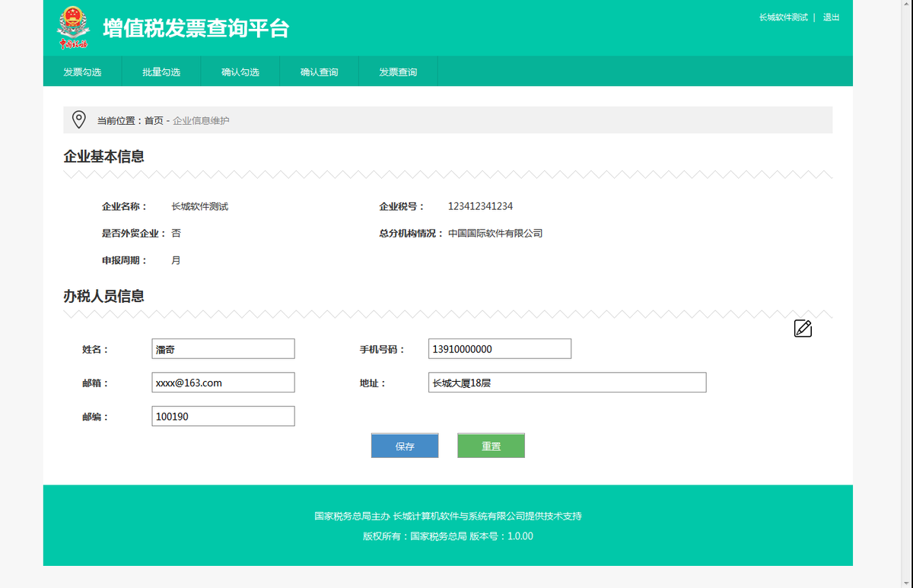Click 退出 to log out

[x=831, y=17]
